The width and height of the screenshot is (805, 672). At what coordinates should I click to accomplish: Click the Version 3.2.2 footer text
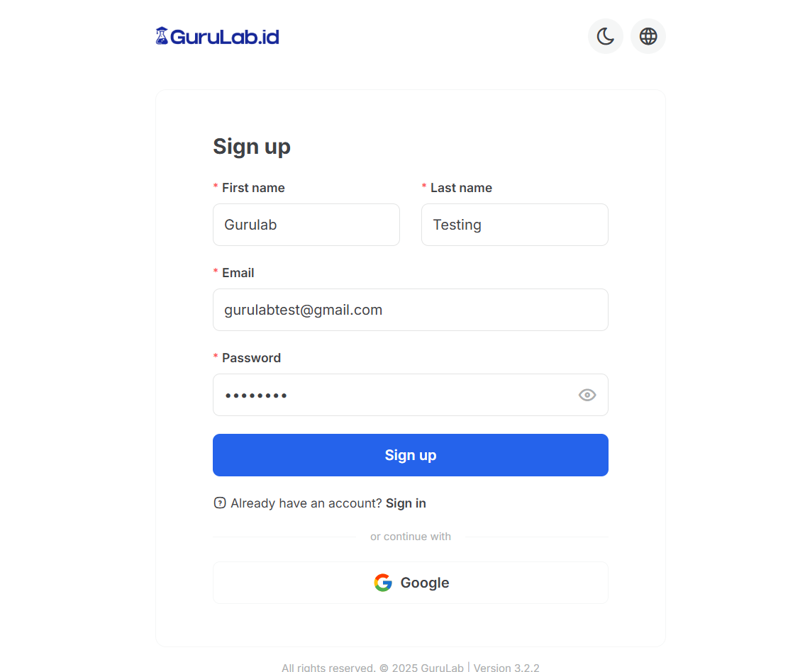tap(506, 668)
